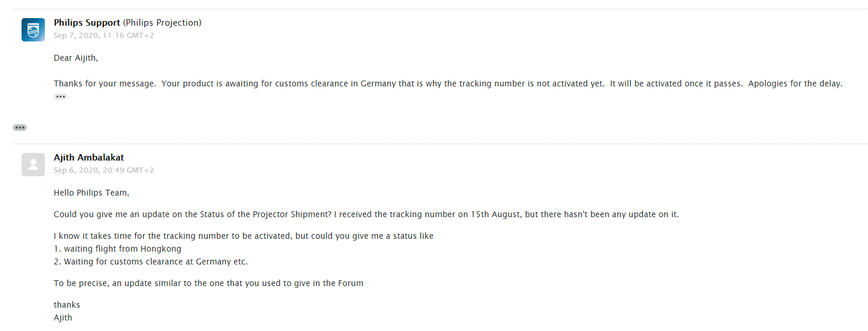Image resolution: width=868 pixels, height=331 pixels.
Task: Expand the collapsed conversation ellipsis at left margin
Action: (20, 127)
